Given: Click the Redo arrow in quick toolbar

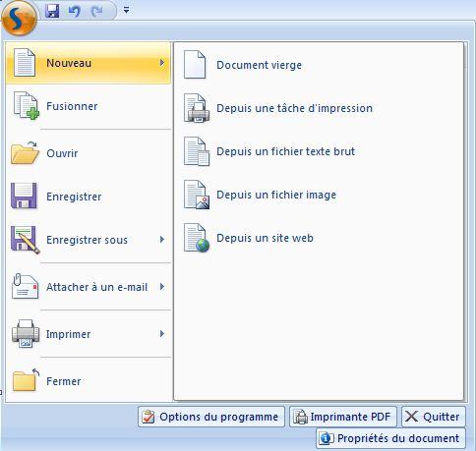Looking at the screenshot, I should point(97,12).
